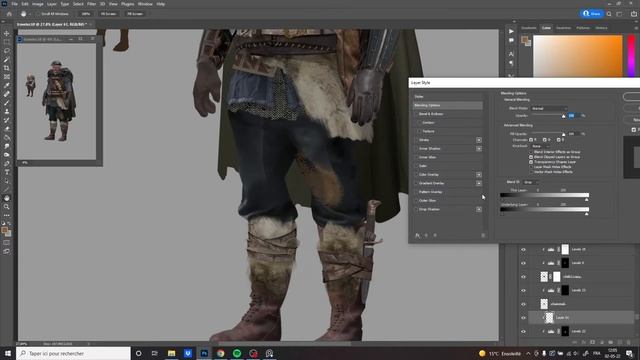Select the Crop tool
The image size is (640, 360).
[7, 68]
